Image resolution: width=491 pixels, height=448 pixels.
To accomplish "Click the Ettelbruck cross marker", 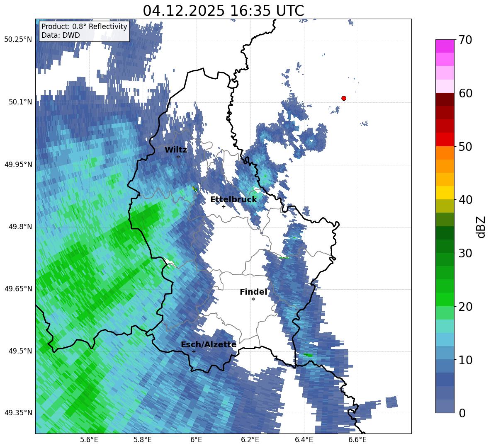I will click(224, 206).
